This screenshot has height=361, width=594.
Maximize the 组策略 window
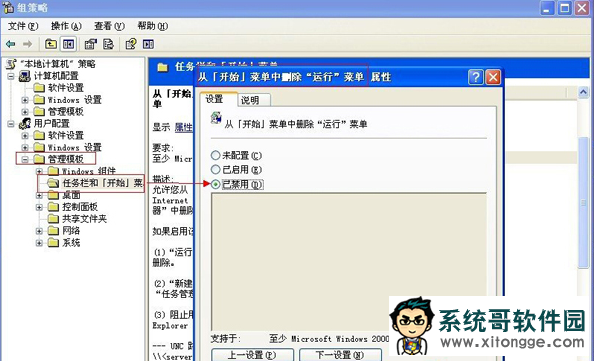[564, 8]
